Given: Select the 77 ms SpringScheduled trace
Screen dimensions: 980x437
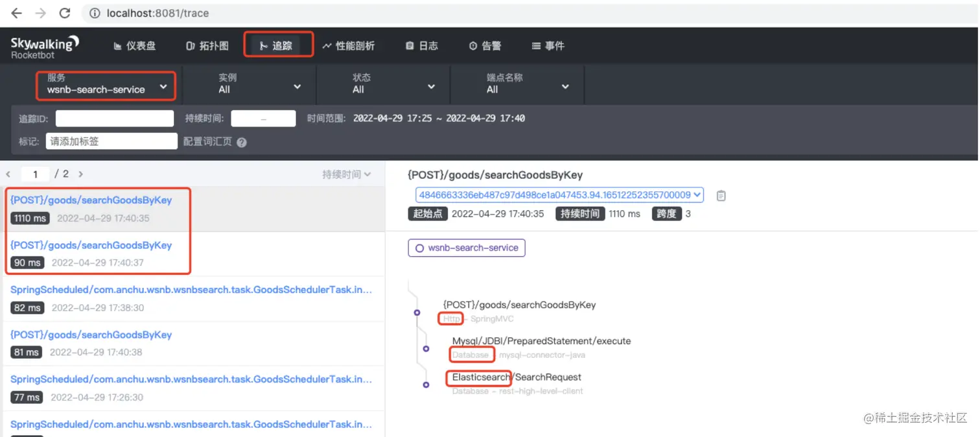Looking at the screenshot, I should pyautogui.click(x=192, y=388).
